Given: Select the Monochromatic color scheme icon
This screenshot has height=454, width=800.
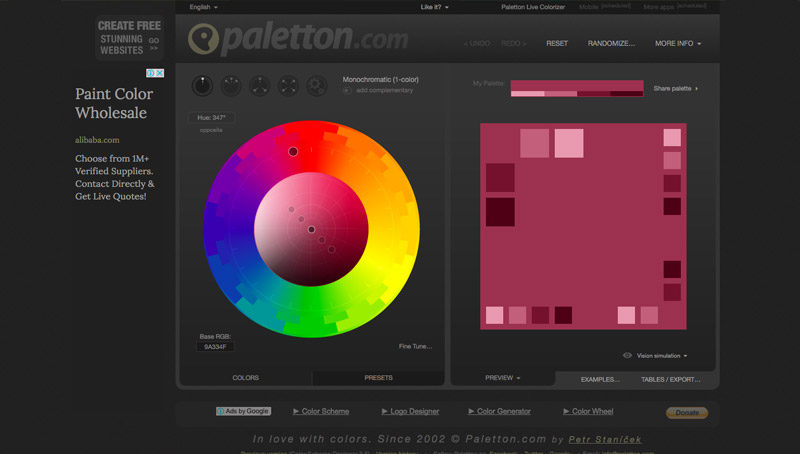Looking at the screenshot, I should pos(202,86).
